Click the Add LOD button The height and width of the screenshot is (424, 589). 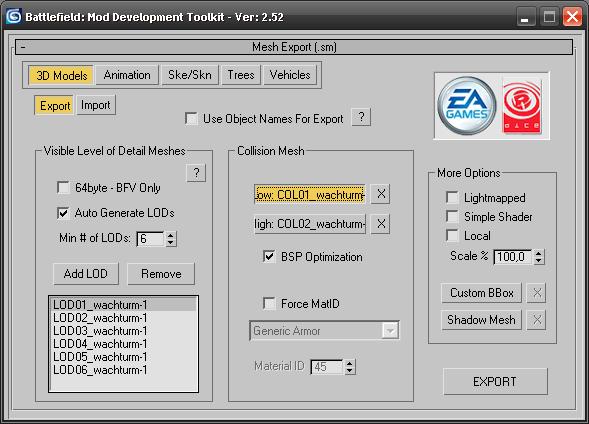[x=86, y=274]
